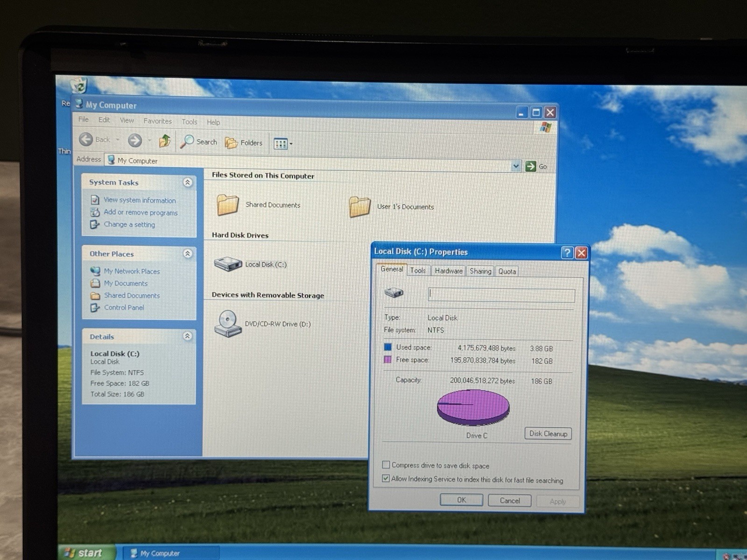Viewport: 747px width, 560px height.
Task: Click My Computer taskbar button
Action: [170, 553]
